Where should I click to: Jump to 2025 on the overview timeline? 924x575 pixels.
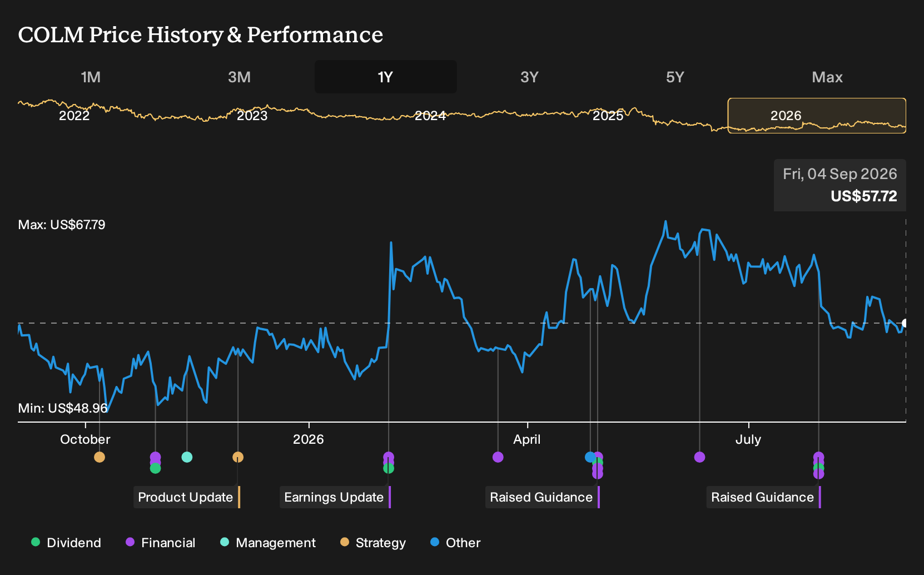click(608, 116)
